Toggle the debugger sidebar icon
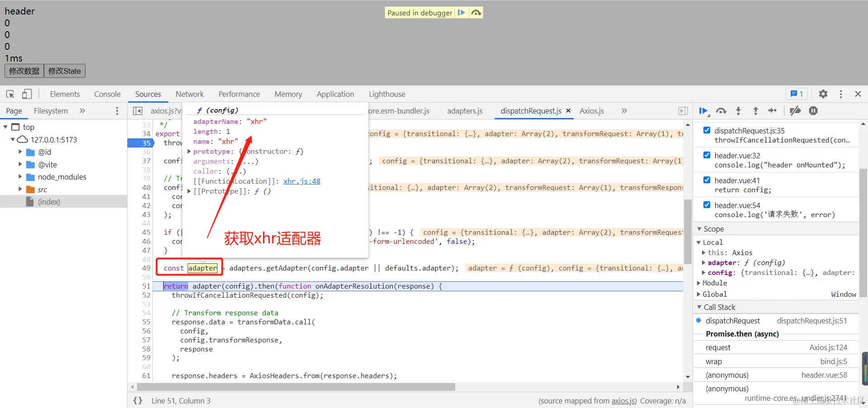868x408 pixels. [683, 111]
